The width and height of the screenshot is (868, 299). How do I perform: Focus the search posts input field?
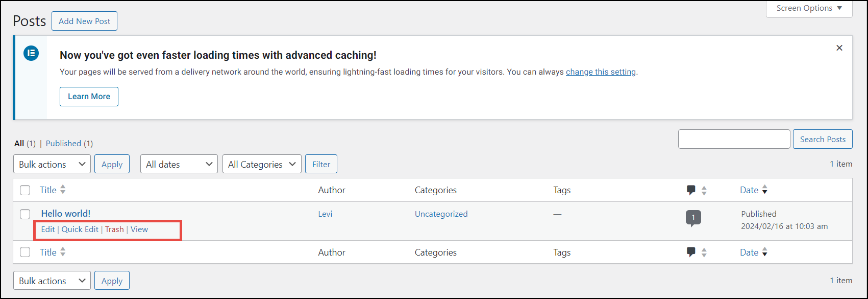pyautogui.click(x=734, y=139)
